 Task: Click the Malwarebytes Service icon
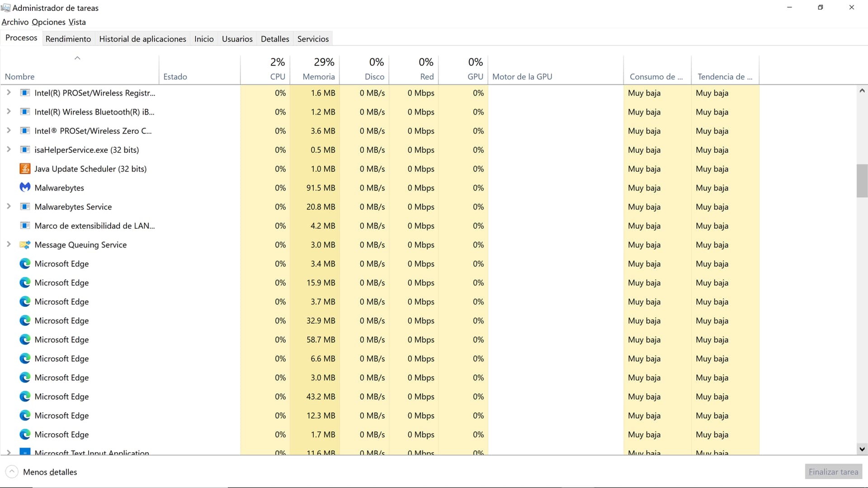[x=25, y=207]
